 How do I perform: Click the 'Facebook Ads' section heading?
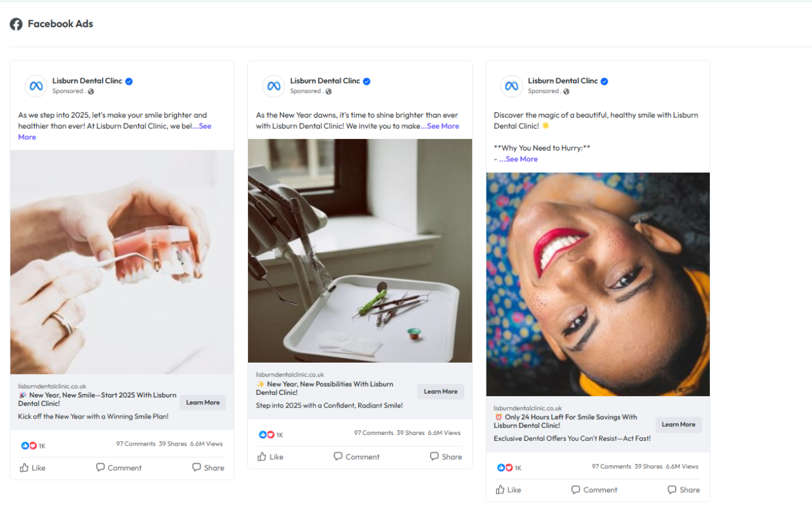(60, 24)
